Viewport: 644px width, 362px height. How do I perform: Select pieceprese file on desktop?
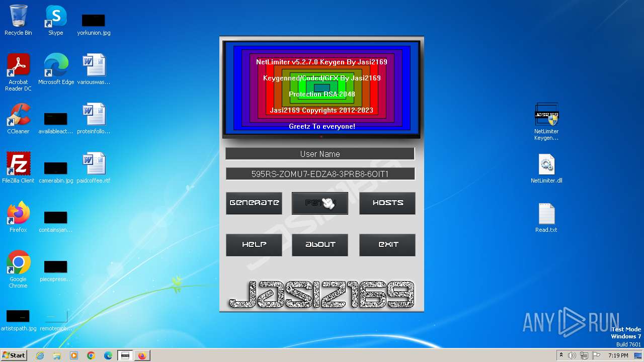(x=56, y=270)
